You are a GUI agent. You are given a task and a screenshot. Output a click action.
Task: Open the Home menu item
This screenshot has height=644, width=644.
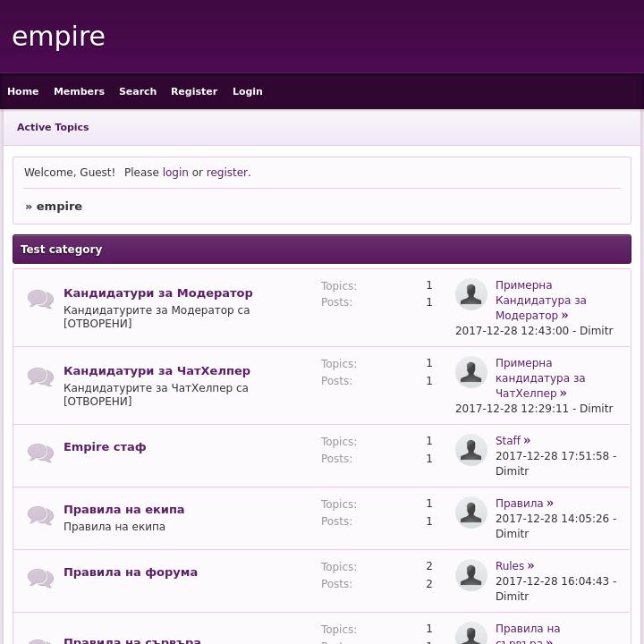point(23,91)
